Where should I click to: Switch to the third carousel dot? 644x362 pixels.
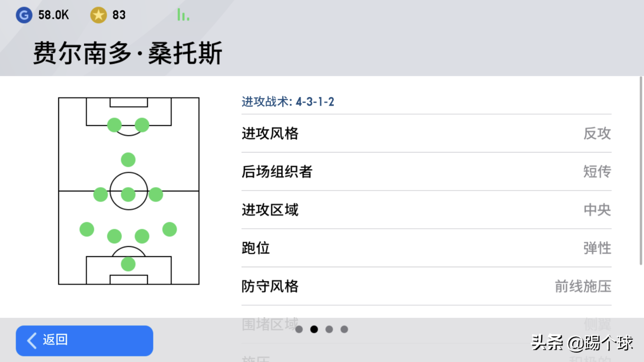point(329,329)
